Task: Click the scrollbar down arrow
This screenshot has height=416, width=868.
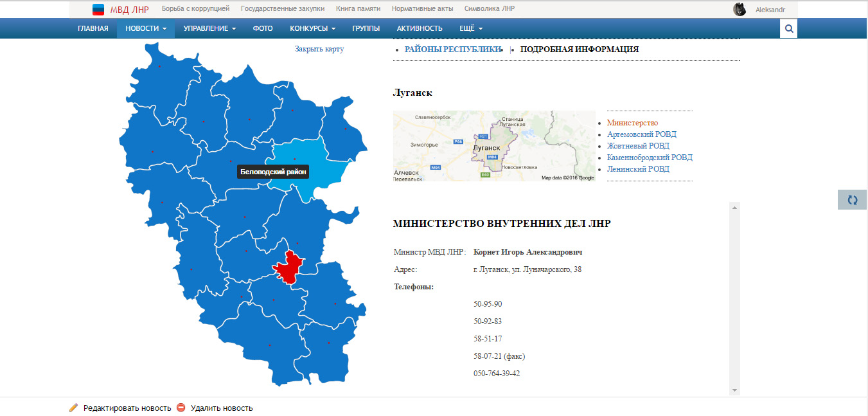Action: pyautogui.click(x=735, y=390)
